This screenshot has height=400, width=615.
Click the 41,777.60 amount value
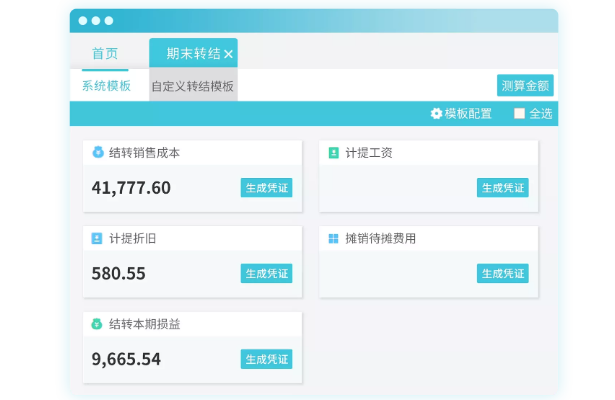(x=131, y=188)
